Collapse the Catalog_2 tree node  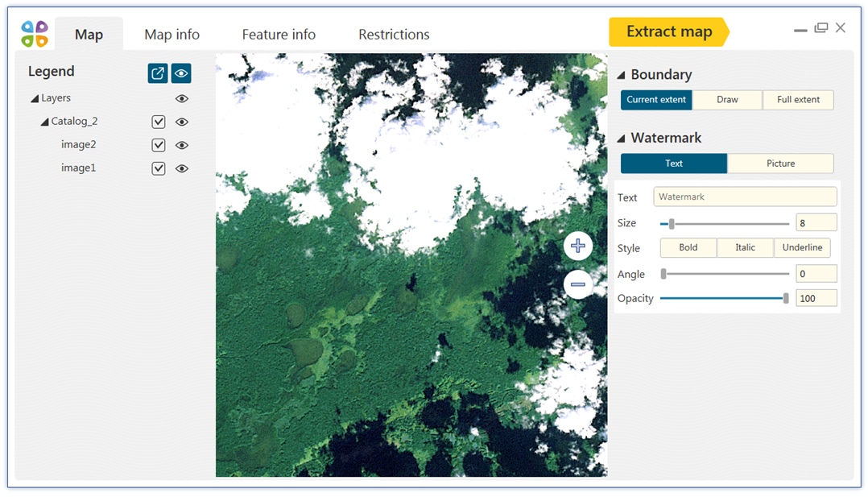45,122
